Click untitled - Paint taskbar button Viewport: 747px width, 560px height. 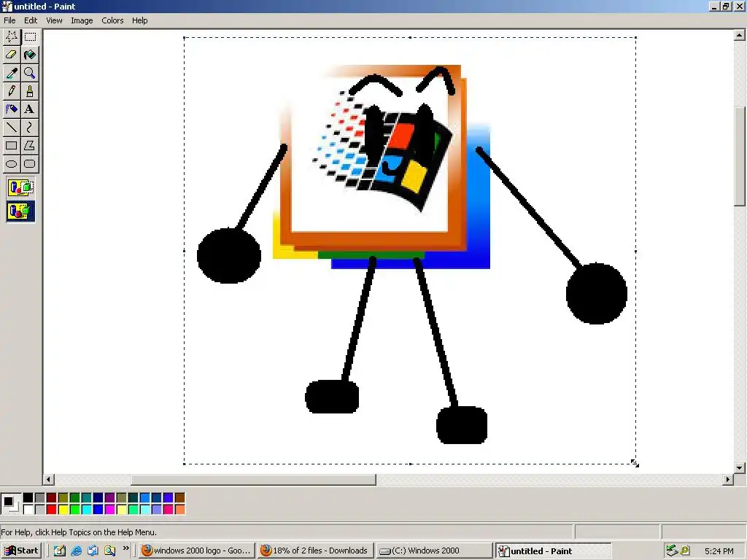tap(553, 551)
